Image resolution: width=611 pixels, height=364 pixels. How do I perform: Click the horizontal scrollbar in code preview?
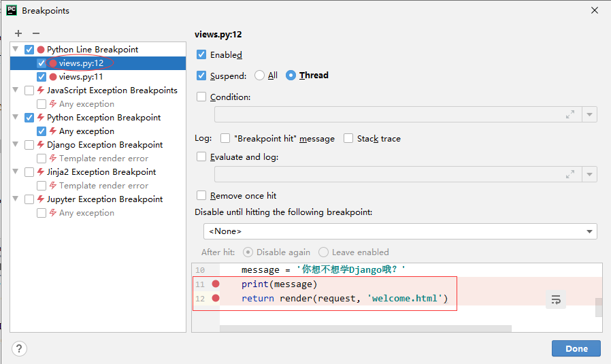click(x=365, y=329)
